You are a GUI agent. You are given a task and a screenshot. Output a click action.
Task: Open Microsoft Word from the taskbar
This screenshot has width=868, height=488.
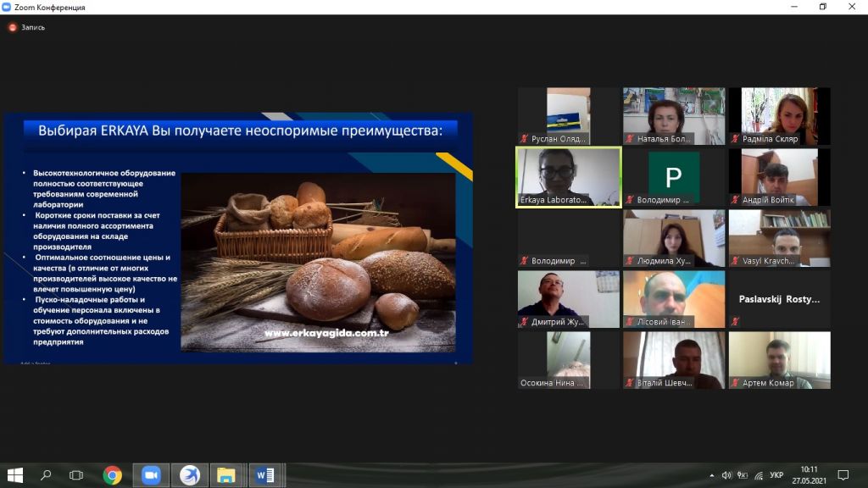[x=265, y=474]
